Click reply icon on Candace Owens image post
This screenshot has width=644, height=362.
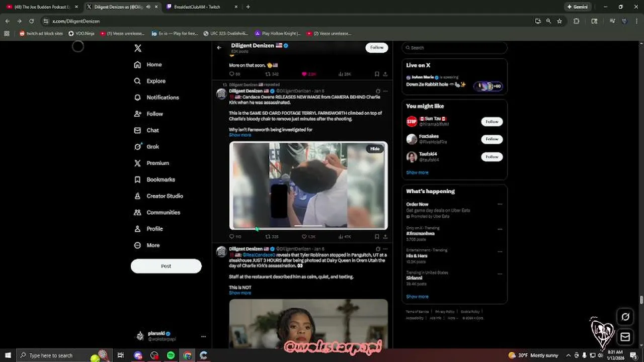coord(232,236)
